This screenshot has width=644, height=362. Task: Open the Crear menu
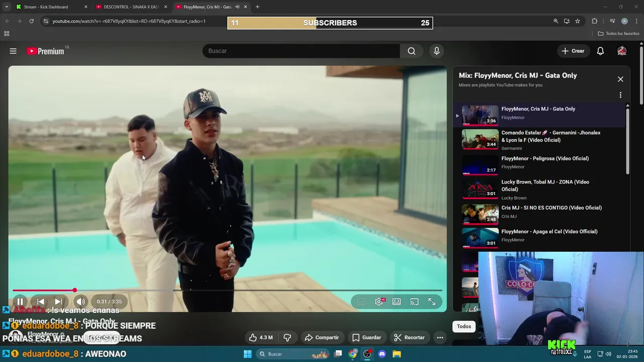pos(573,51)
